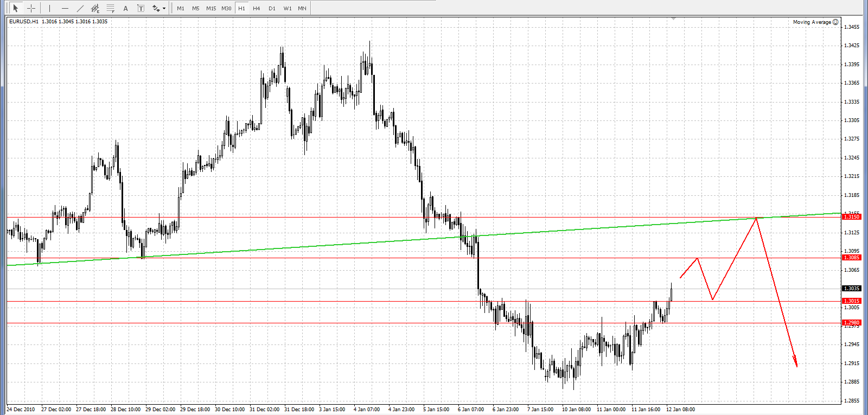Switch chart to W1 weekly timeframe
The height and width of the screenshot is (415, 868).
pyautogui.click(x=288, y=8)
